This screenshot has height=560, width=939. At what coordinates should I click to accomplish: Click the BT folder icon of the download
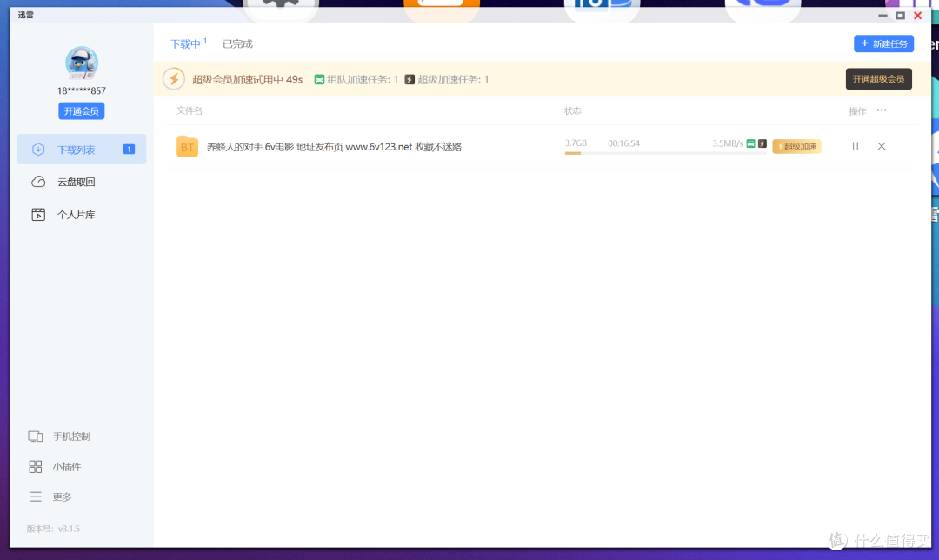tap(188, 147)
